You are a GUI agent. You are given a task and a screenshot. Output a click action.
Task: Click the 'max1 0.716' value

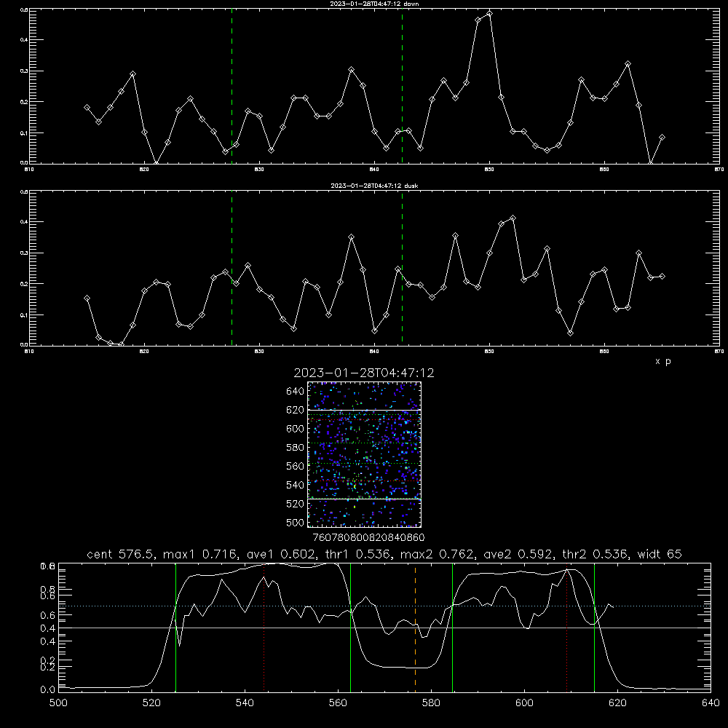[202, 554]
